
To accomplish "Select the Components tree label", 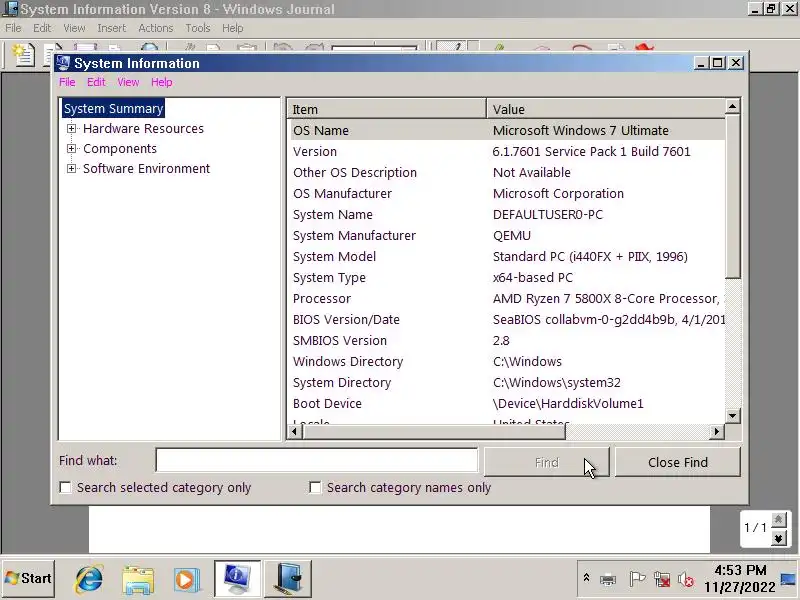I will (x=120, y=148).
